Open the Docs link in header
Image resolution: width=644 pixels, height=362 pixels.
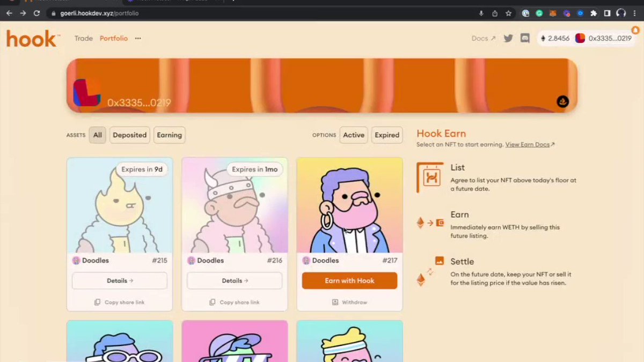(x=484, y=38)
